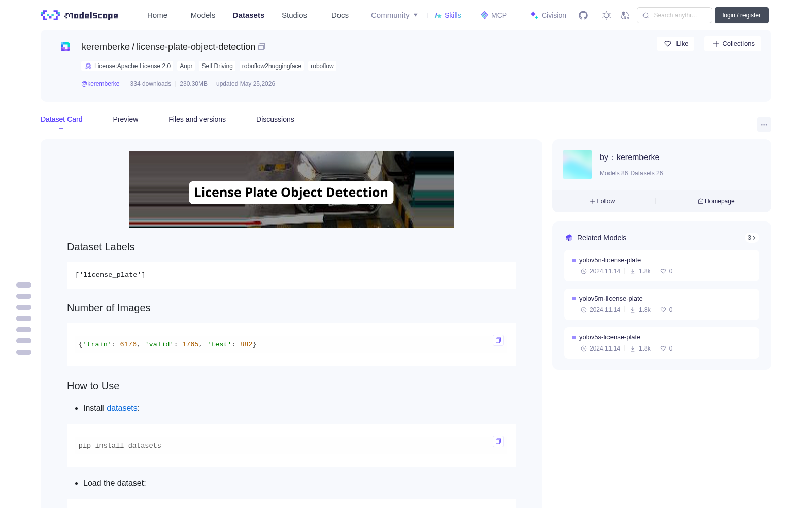Screen dimensions: 812x508
Task: Click the login / register button
Action: click(741, 15)
